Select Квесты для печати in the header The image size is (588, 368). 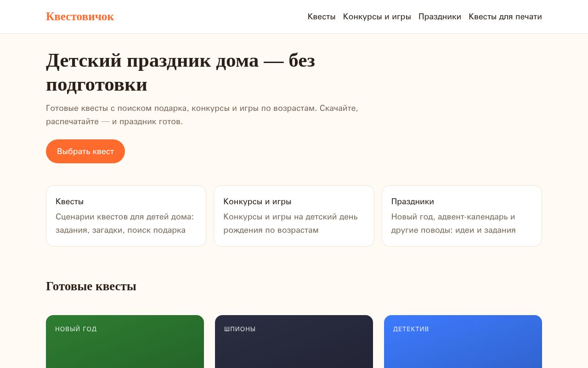[x=505, y=17]
